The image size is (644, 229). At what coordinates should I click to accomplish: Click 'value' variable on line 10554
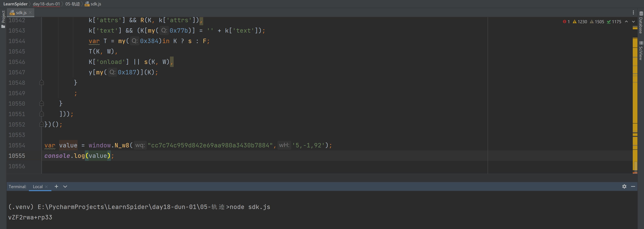click(x=68, y=145)
